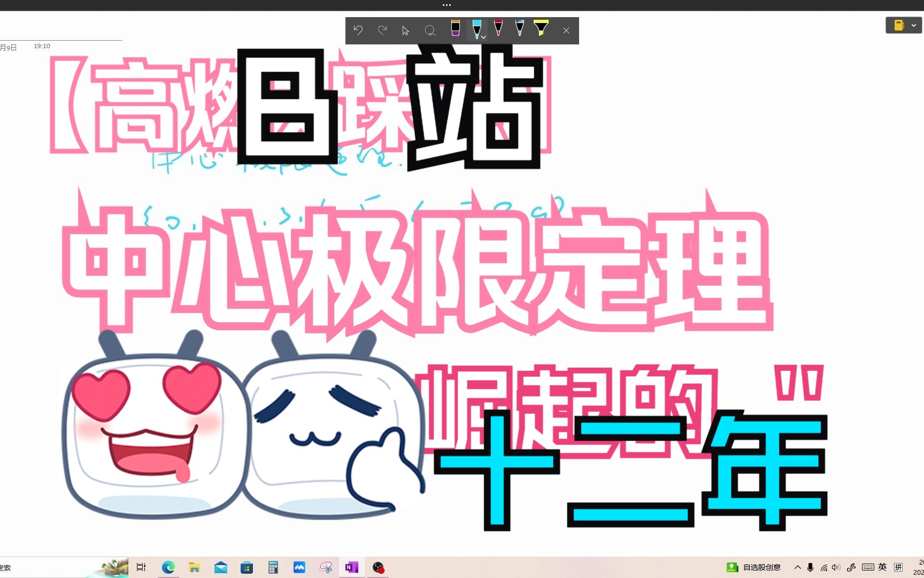Select the pointer selection tool

click(x=405, y=31)
